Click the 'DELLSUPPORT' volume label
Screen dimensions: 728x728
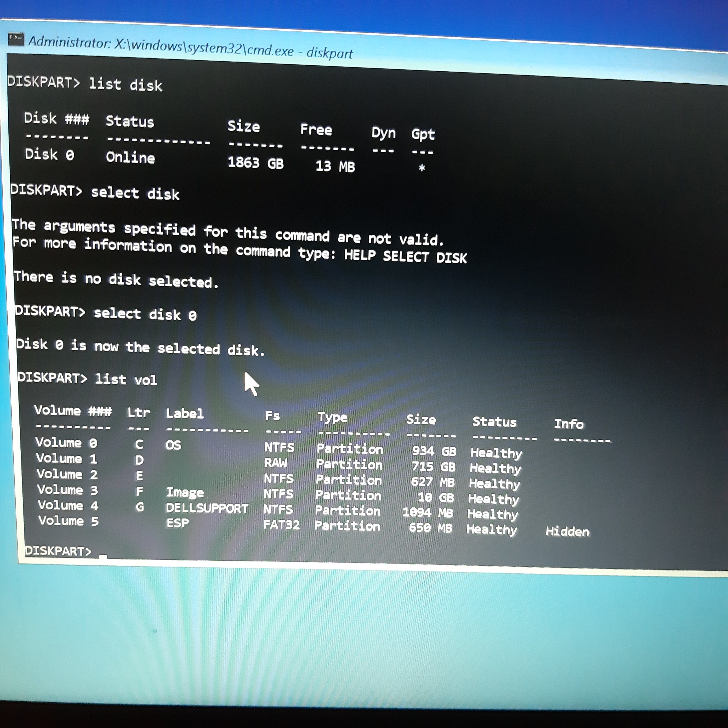207,508
